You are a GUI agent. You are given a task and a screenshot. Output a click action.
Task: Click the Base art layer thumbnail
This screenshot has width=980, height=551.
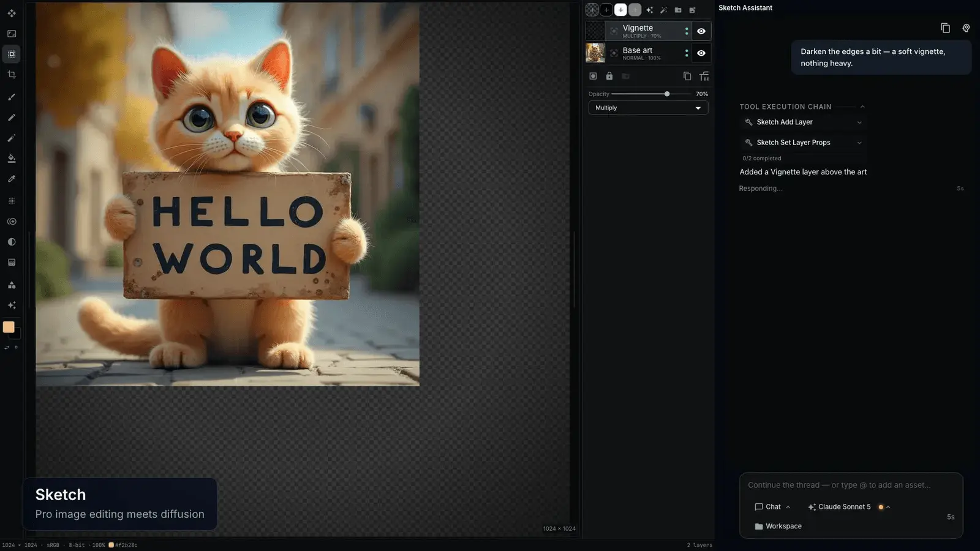tap(595, 53)
